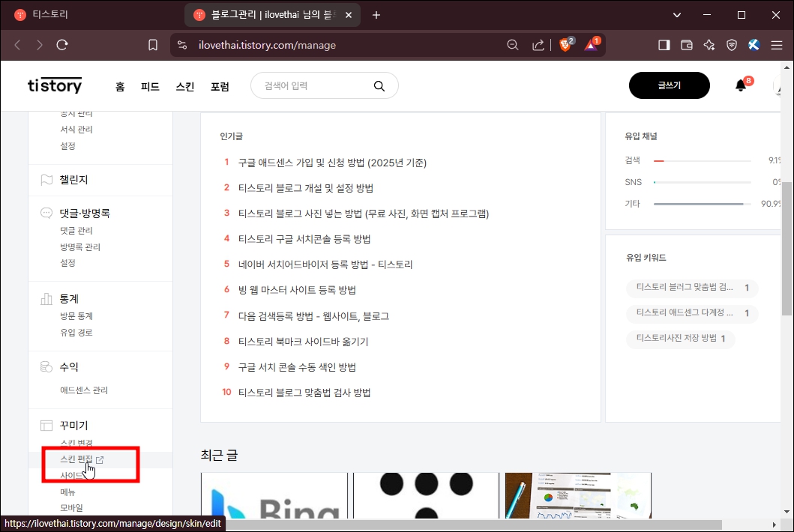Click the bookmark icon in the address bar

[152, 44]
